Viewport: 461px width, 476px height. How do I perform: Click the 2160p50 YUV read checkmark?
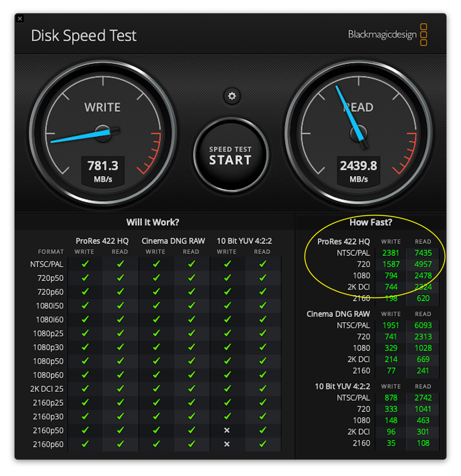click(263, 430)
